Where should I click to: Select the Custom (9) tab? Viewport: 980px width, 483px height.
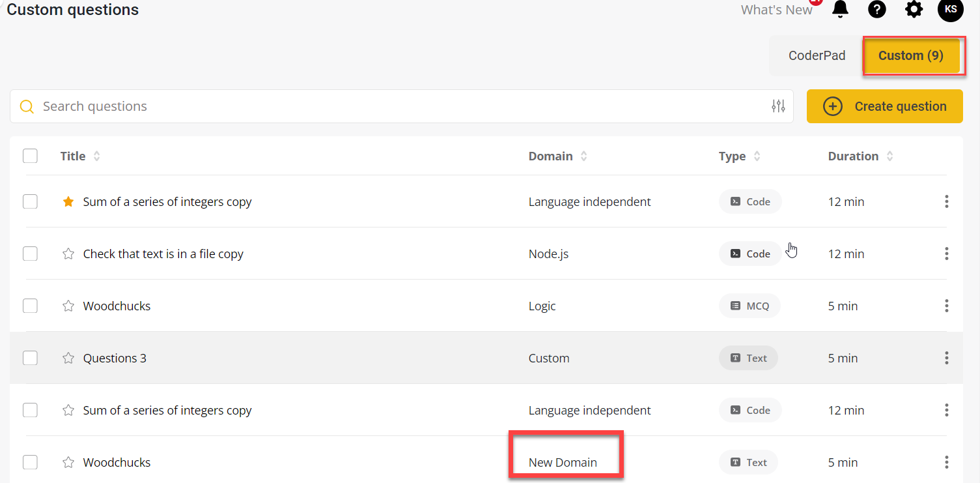[x=910, y=55]
